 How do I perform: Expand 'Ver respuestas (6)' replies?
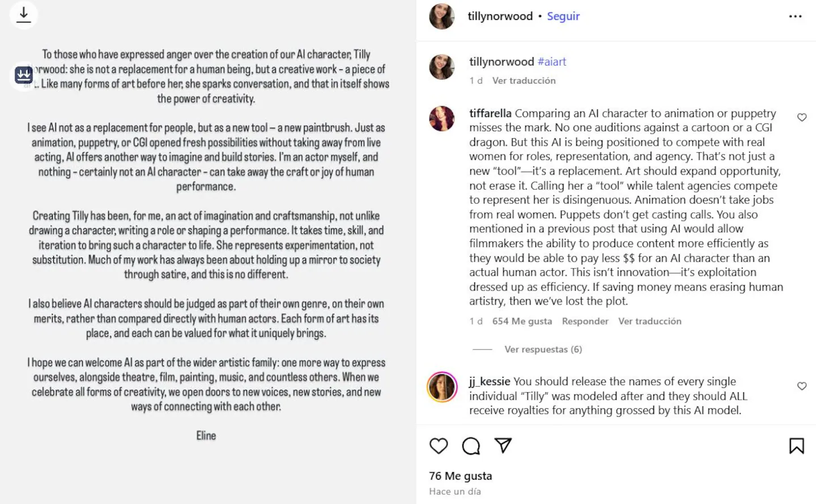[x=543, y=349]
